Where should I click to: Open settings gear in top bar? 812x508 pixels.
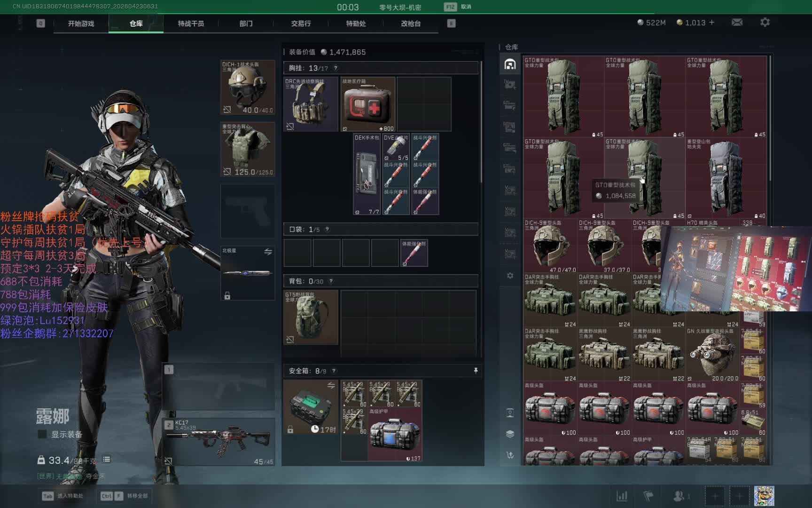pos(765,23)
